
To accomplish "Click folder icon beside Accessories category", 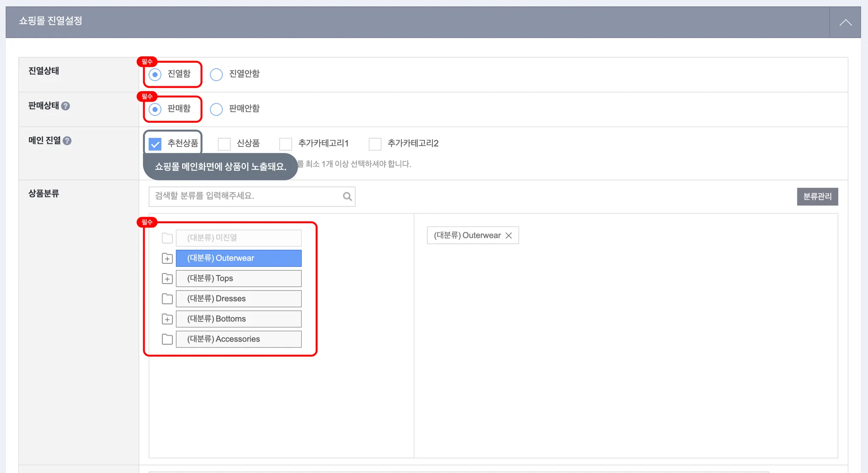I will coord(167,339).
